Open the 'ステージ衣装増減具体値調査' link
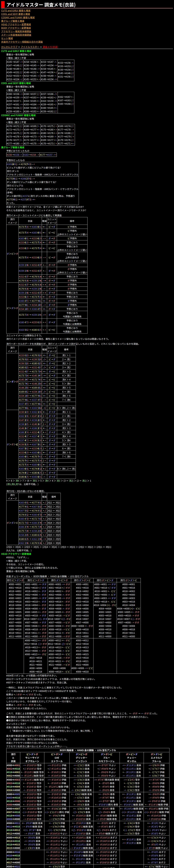174x868 pixels. (x=16, y=35)
